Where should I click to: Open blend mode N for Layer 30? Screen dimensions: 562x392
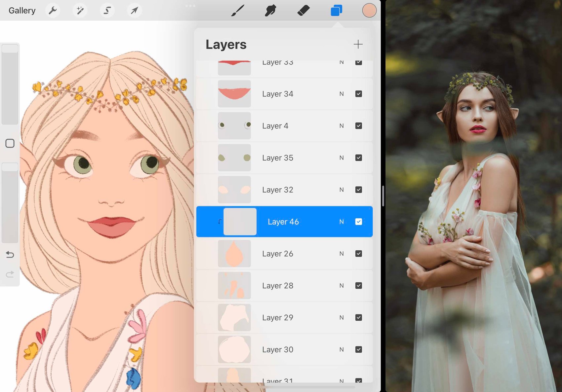tap(341, 349)
